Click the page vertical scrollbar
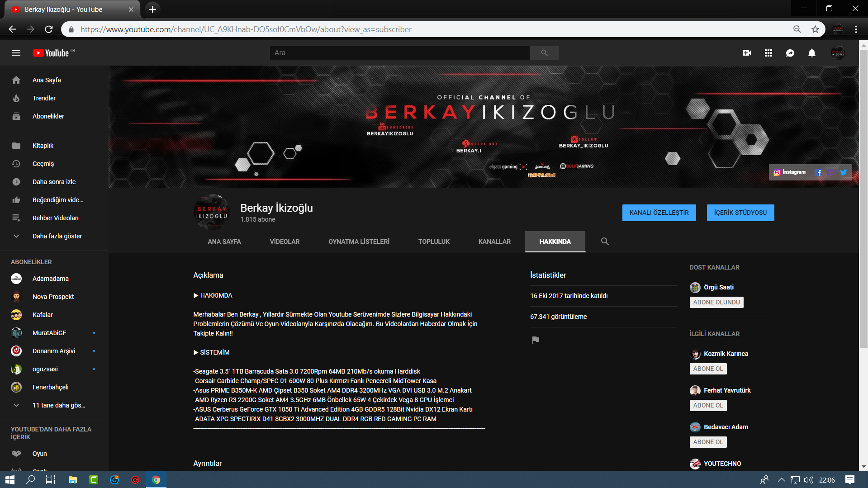 863,199
